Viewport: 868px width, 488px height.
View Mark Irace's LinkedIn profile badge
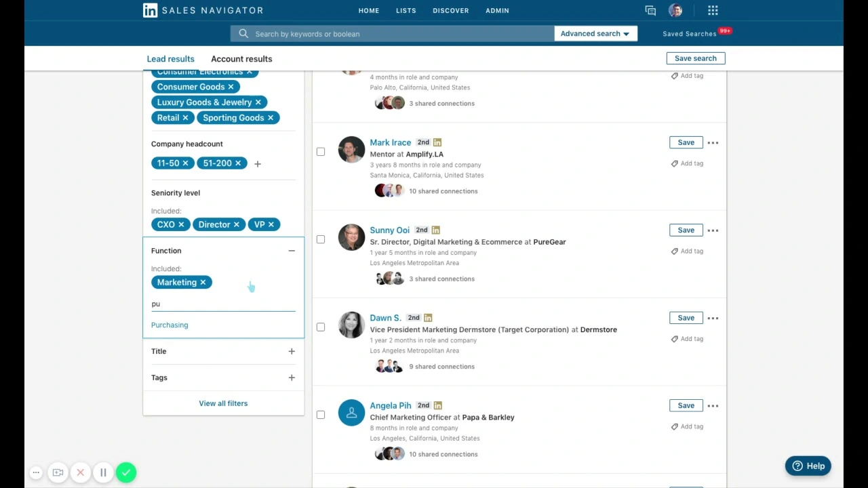click(437, 142)
